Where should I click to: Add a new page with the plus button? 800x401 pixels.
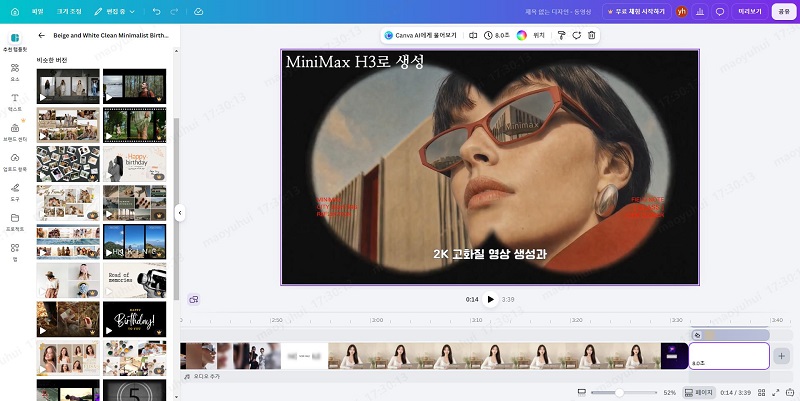click(x=781, y=356)
